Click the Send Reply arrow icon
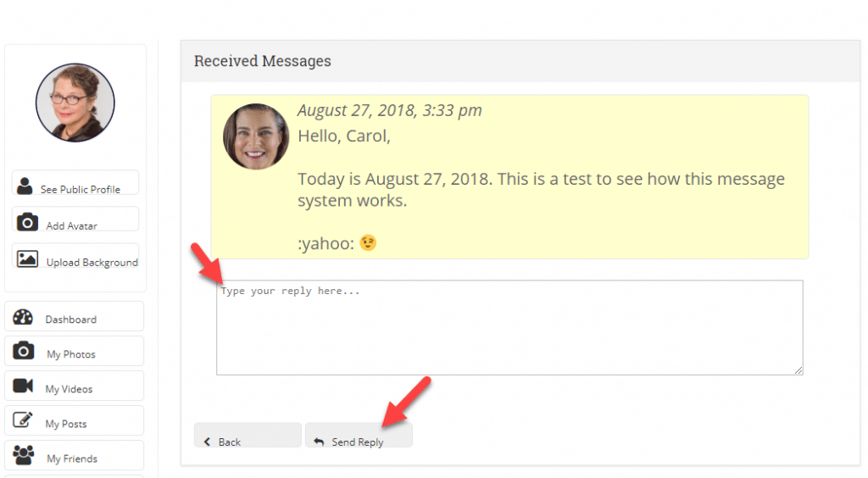Viewport: 868px width, 478px height. click(319, 442)
